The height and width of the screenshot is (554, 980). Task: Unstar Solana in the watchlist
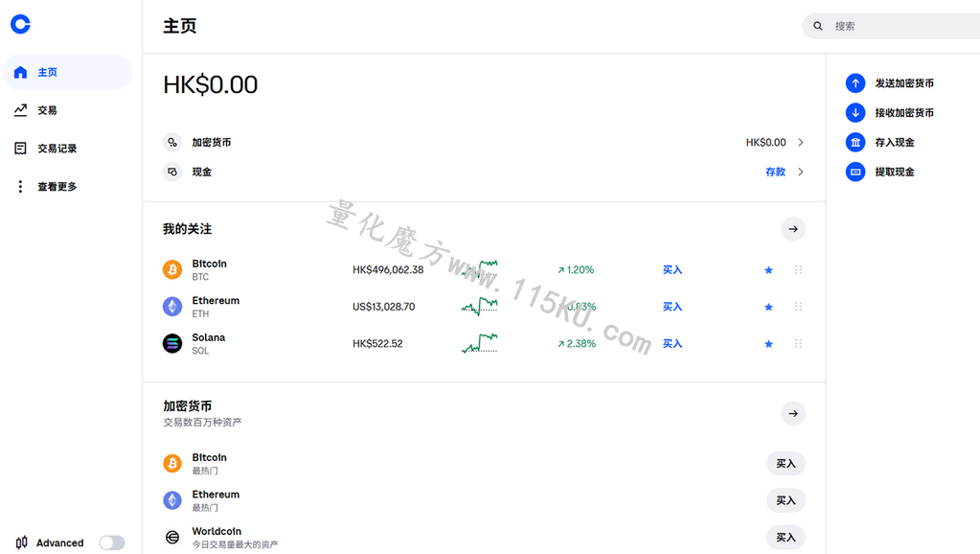click(x=768, y=344)
